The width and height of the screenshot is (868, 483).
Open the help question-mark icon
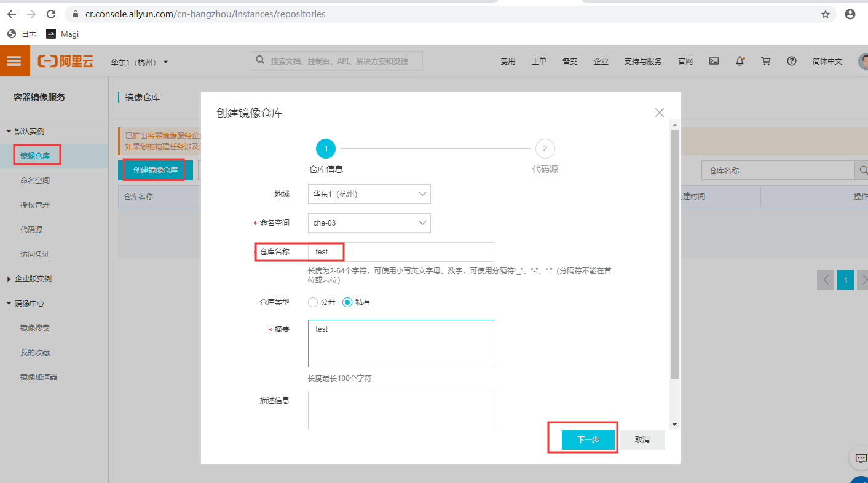791,61
